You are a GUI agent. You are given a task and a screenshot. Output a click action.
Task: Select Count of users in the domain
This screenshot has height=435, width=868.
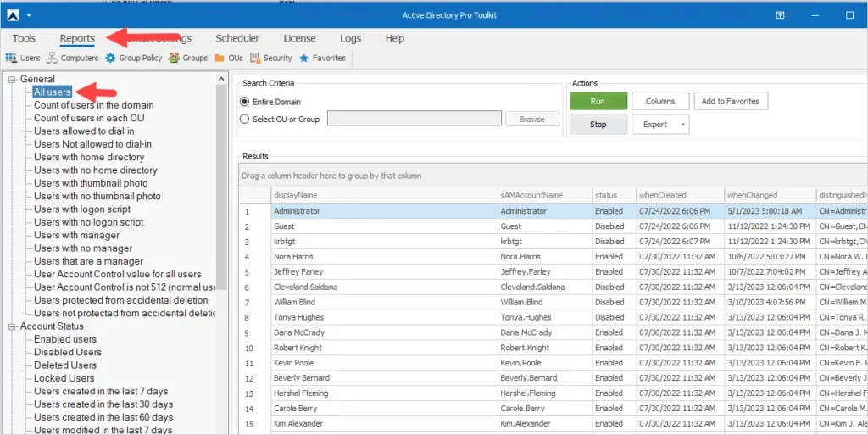pos(94,105)
